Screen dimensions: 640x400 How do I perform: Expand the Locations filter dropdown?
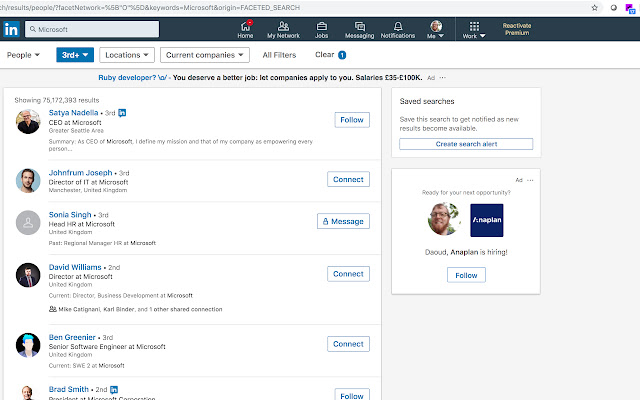[127, 54]
